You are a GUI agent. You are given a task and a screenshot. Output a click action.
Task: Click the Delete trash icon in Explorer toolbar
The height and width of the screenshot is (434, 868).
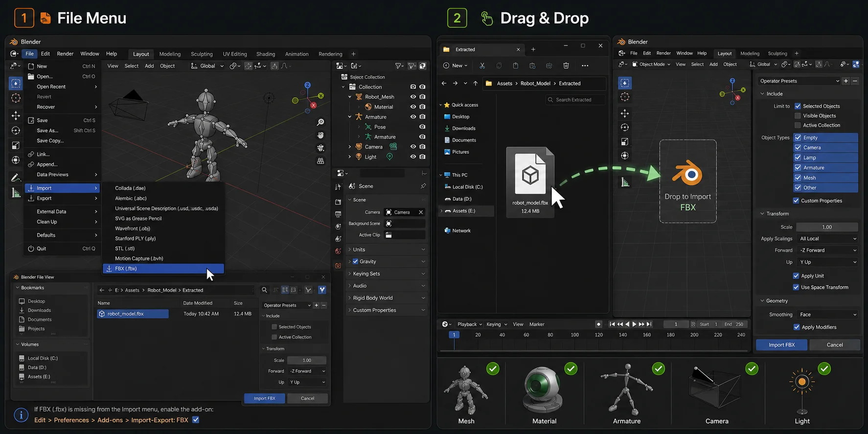[x=566, y=66]
